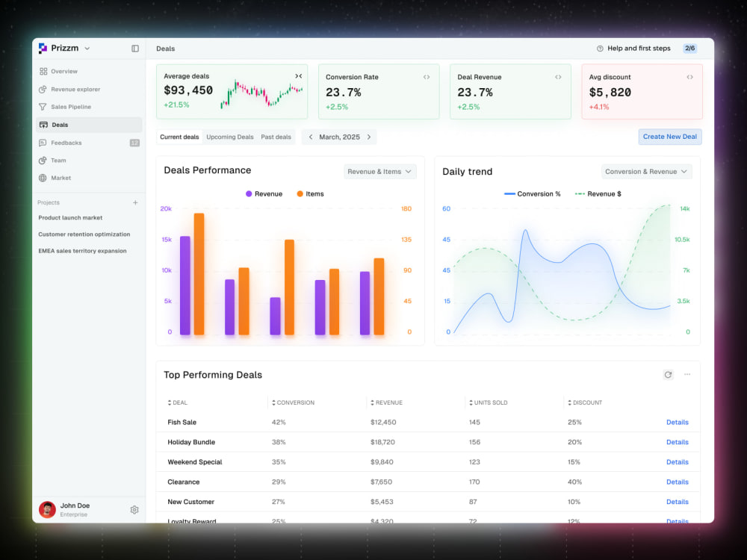Open Feedbacks in the sidebar
Viewport: 747px width, 560px height.
click(x=89, y=143)
